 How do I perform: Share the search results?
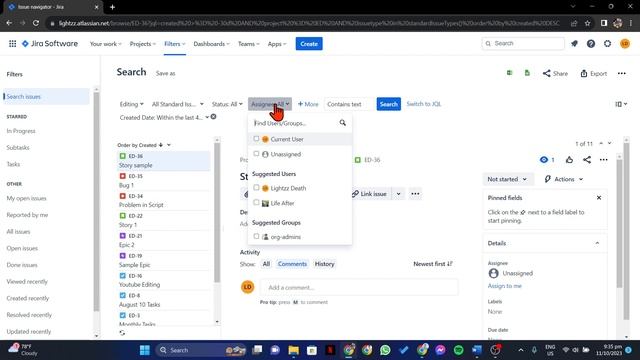pos(555,73)
